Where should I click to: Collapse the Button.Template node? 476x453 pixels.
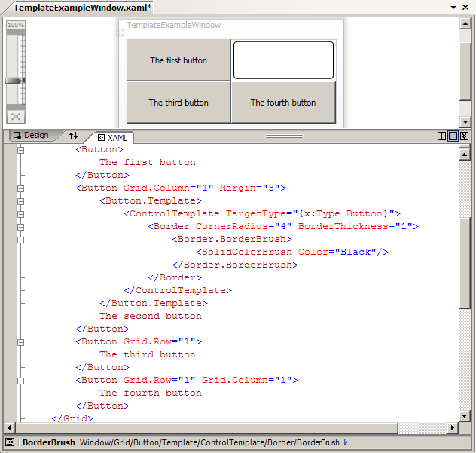point(20,201)
